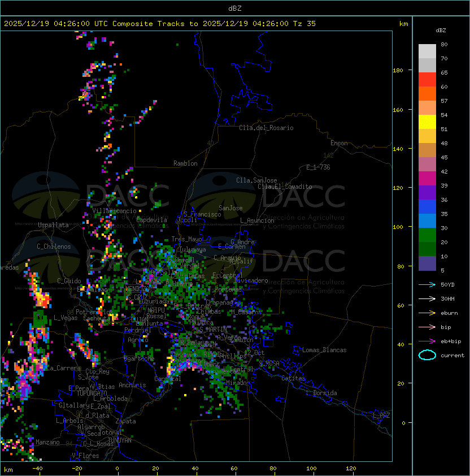Click the E_1-736 label

click(x=318, y=167)
